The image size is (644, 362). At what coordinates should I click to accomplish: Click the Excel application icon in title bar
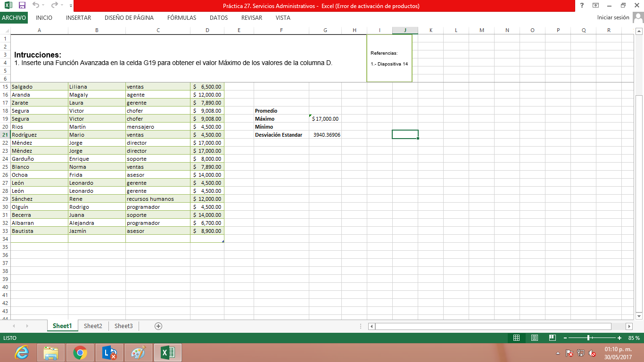click(8, 6)
